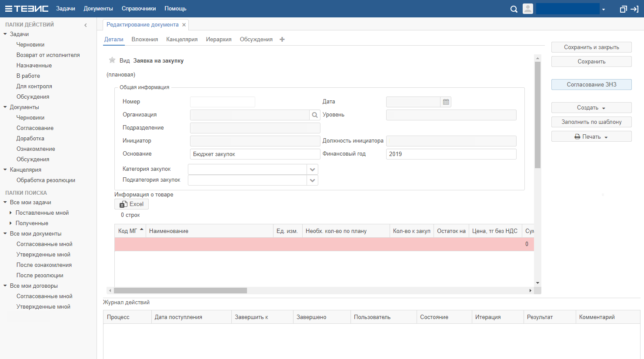Screen dimensions: 644x359
Task: Open the hamburger menu beside the ТЕЗИС logo
Action: pyautogui.click(x=9, y=9)
